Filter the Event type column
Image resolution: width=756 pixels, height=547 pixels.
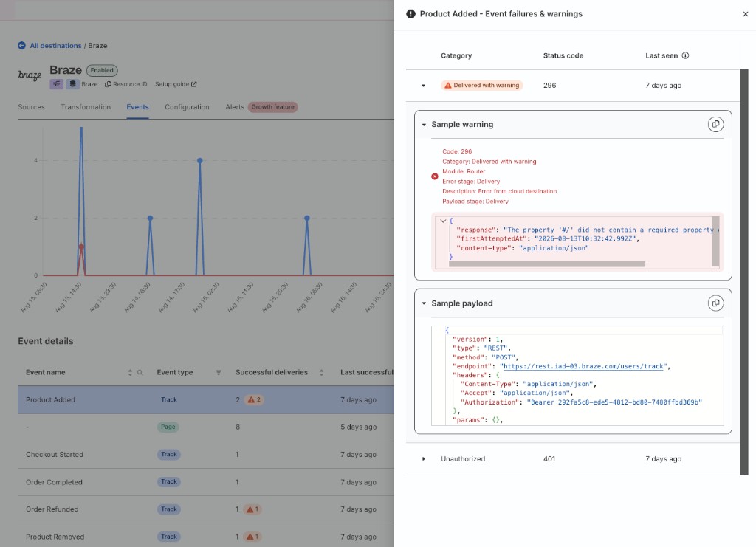219,373
